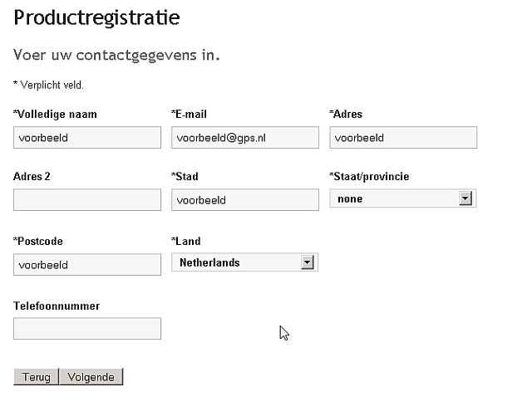Focus the Stad text field
The width and height of the screenshot is (532, 406).
245,200
